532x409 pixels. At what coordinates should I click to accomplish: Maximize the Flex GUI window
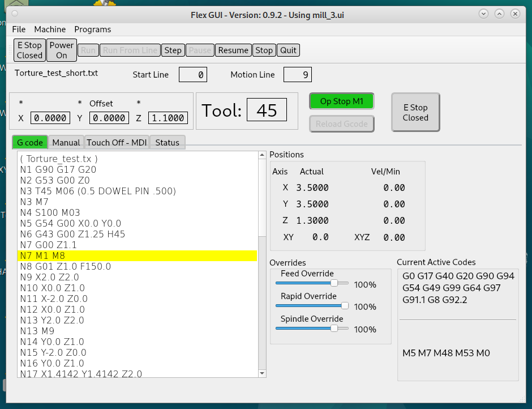click(499, 14)
